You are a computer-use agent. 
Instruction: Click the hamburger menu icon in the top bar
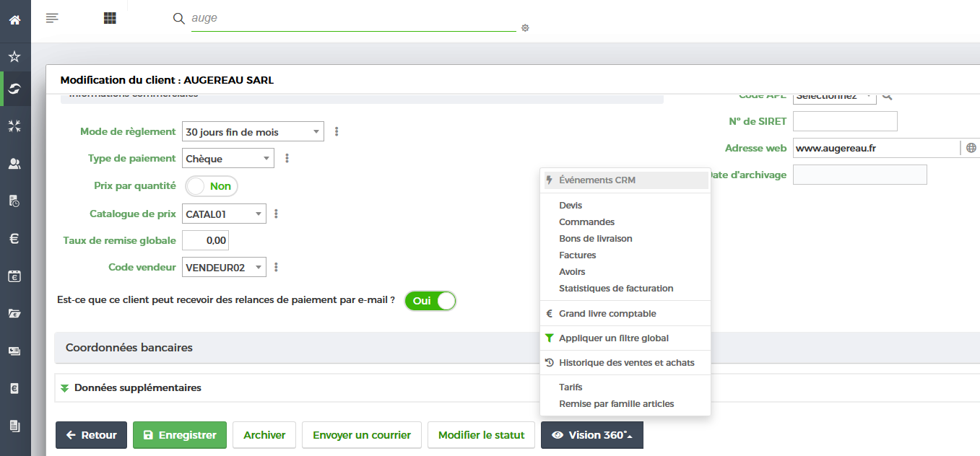pyautogui.click(x=52, y=18)
